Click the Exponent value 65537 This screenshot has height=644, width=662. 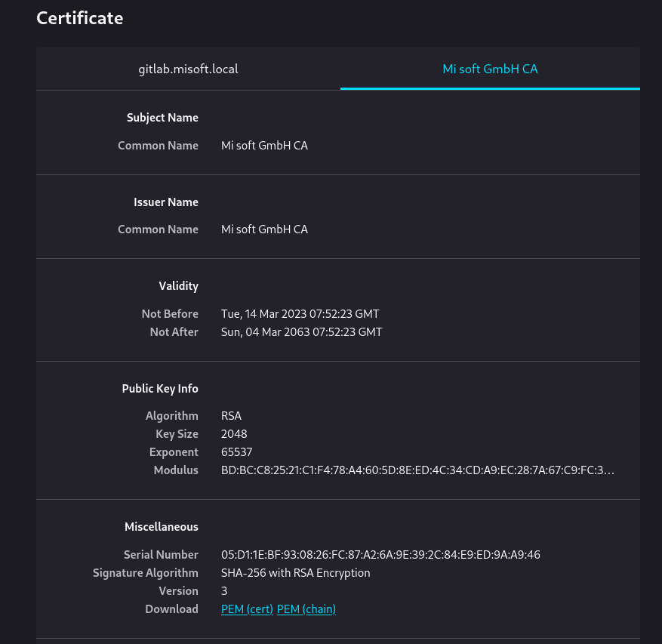coord(236,452)
